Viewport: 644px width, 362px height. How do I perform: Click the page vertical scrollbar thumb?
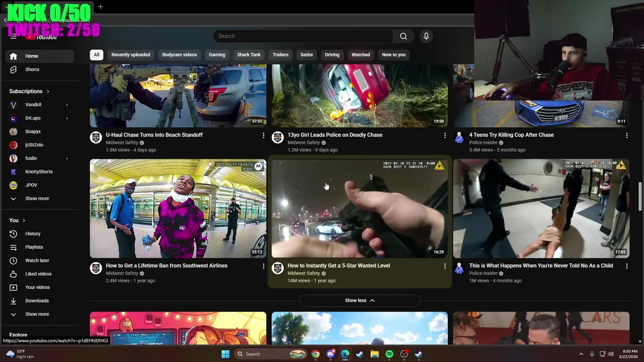point(640,196)
